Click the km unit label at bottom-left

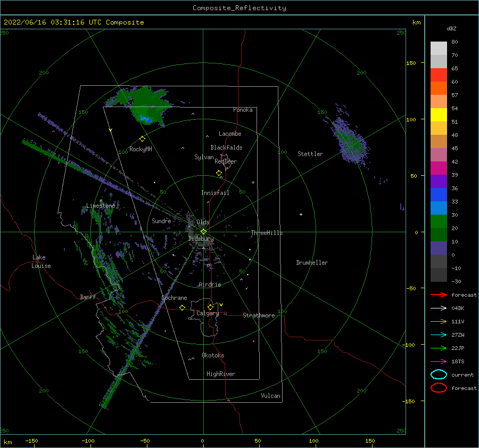[x=7, y=442]
